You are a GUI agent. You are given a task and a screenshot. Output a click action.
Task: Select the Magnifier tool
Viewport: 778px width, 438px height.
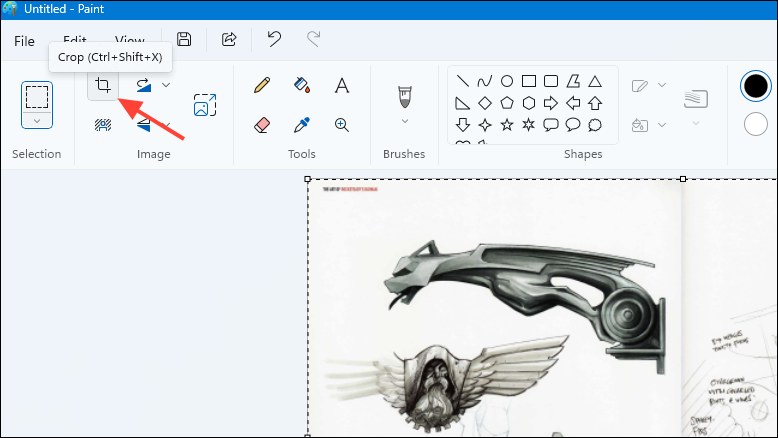point(342,125)
